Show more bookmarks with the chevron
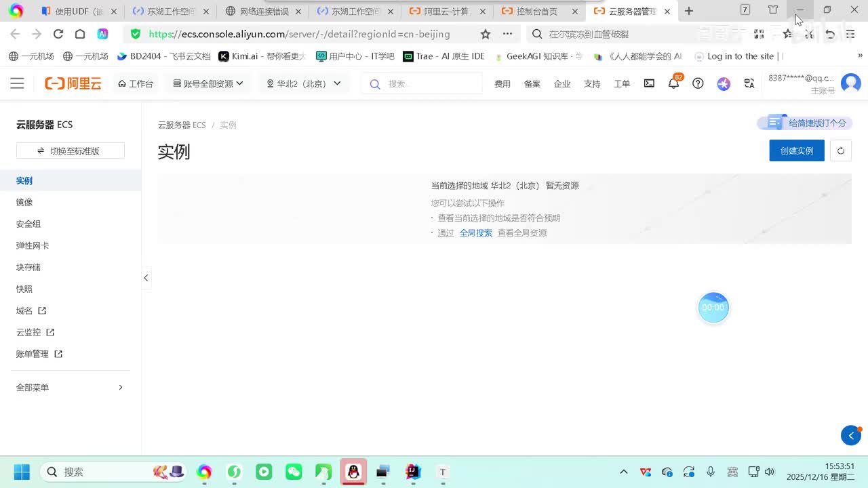868x488 pixels. (860, 56)
